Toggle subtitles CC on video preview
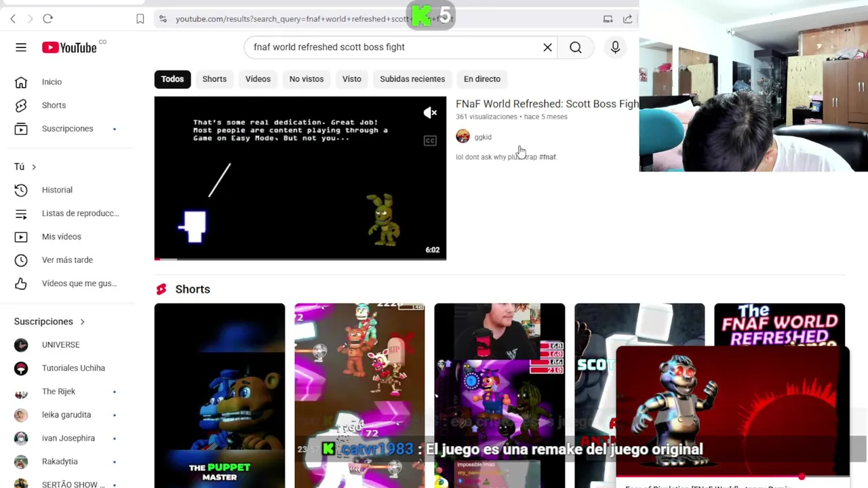 tap(430, 141)
